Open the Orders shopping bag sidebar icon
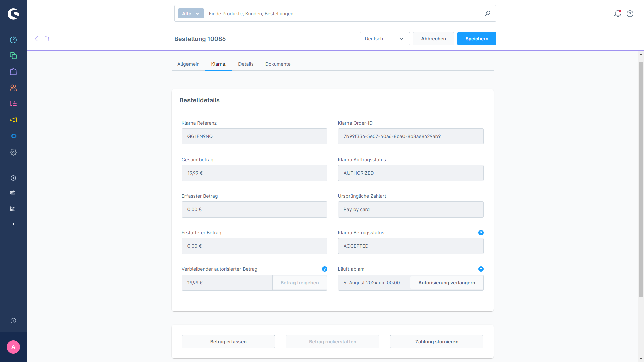Viewport: 644px width, 362px height. coord(13,72)
